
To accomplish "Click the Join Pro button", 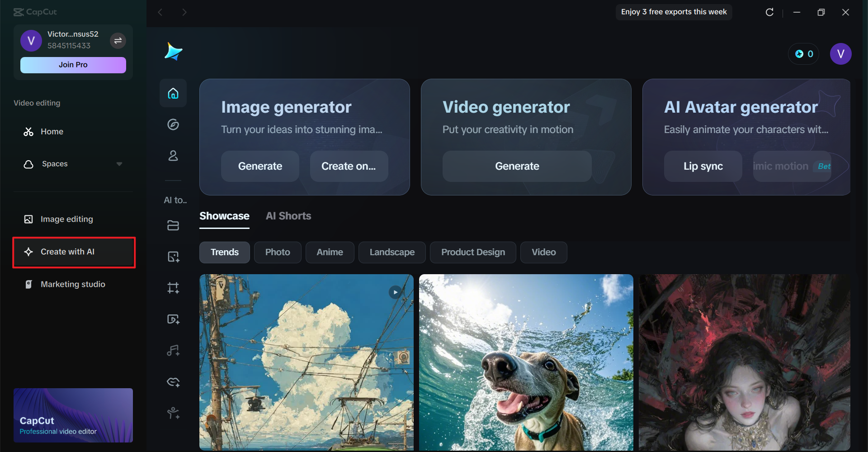I will point(73,65).
